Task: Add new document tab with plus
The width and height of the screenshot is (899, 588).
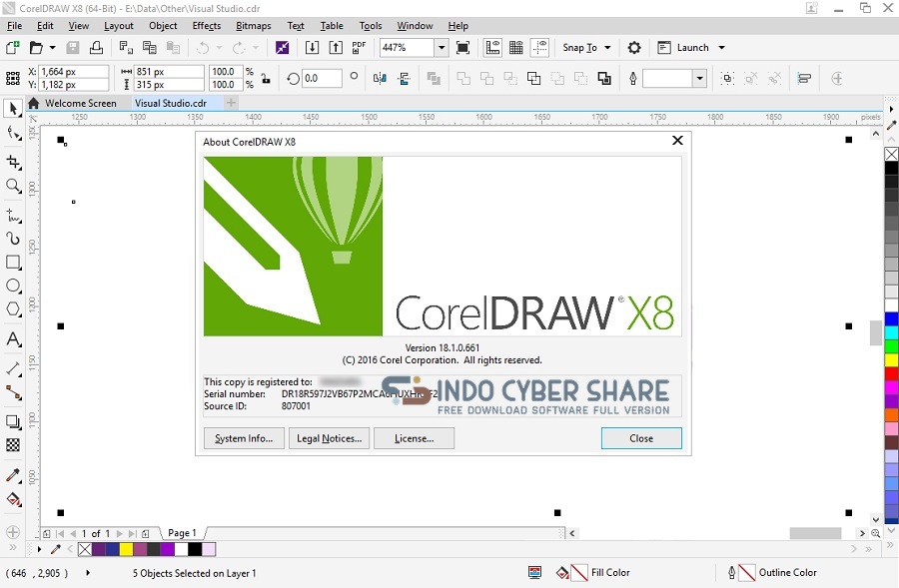Action: (231, 103)
